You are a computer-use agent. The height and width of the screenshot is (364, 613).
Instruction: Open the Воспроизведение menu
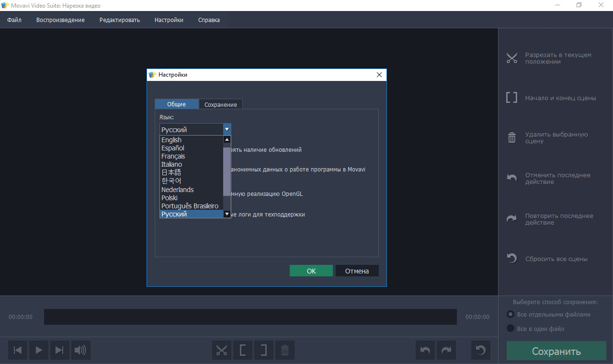[x=60, y=20]
